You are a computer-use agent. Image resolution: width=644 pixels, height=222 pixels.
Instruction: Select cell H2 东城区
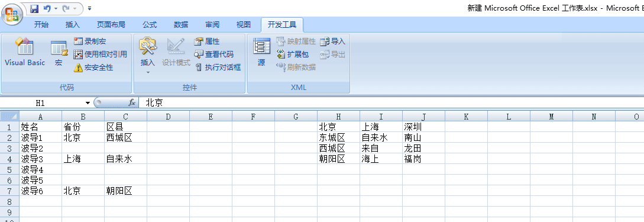338,137
